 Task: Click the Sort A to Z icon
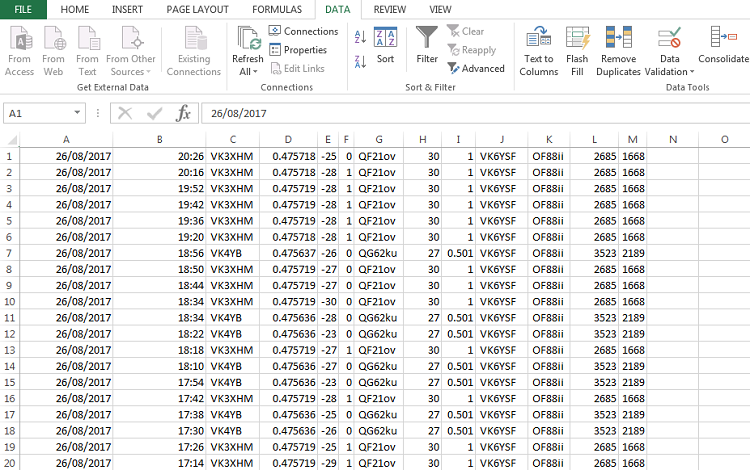pyautogui.click(x=360, y=37)
